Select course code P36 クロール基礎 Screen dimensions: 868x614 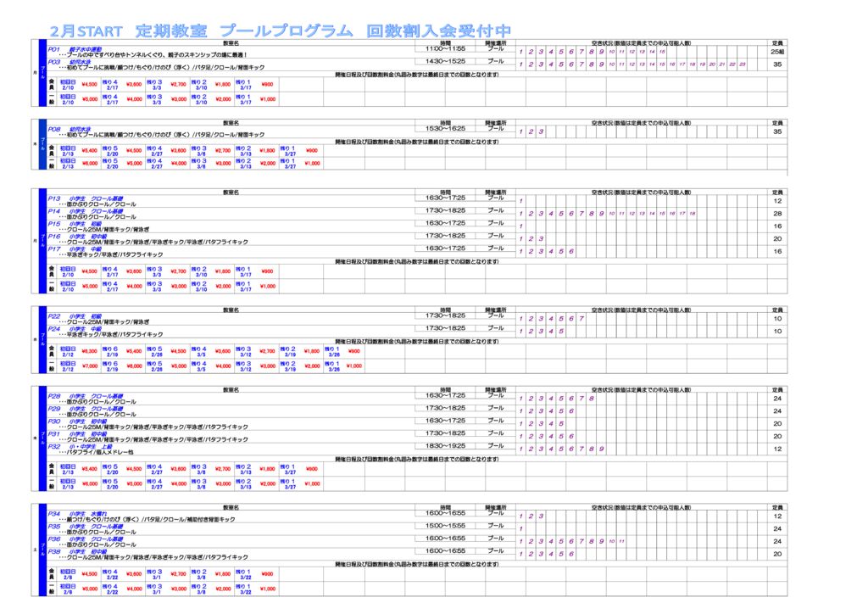86,539
